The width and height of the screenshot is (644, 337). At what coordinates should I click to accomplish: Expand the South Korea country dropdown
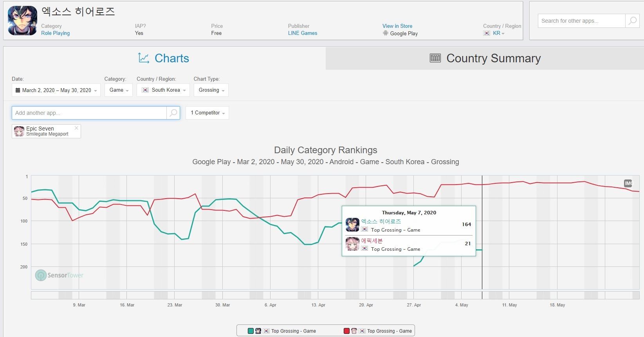click(163, 90)
